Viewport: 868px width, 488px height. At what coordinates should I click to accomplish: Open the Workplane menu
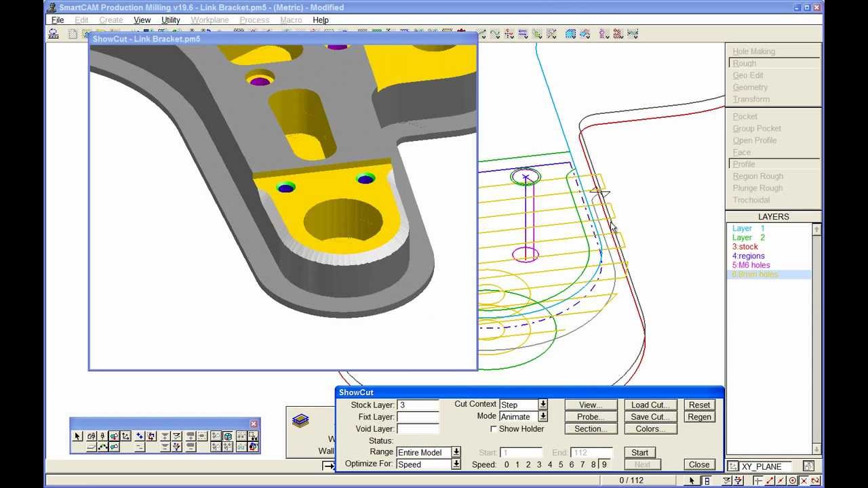pos(210,20)
